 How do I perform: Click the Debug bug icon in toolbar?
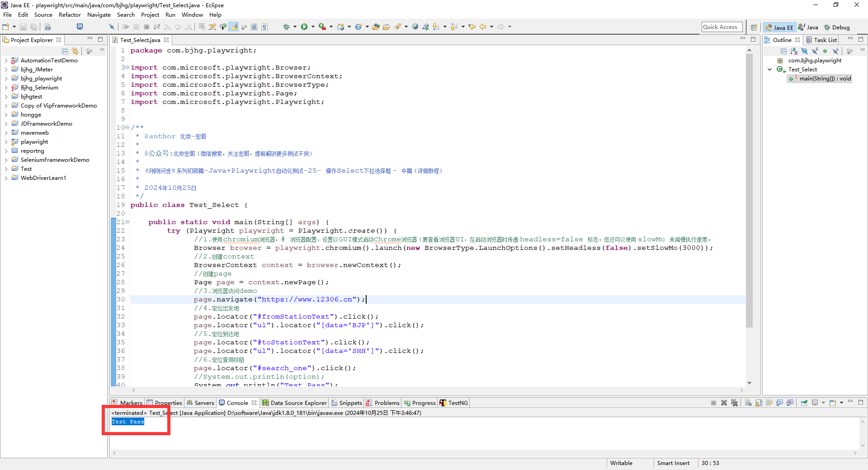pos(286,27)
